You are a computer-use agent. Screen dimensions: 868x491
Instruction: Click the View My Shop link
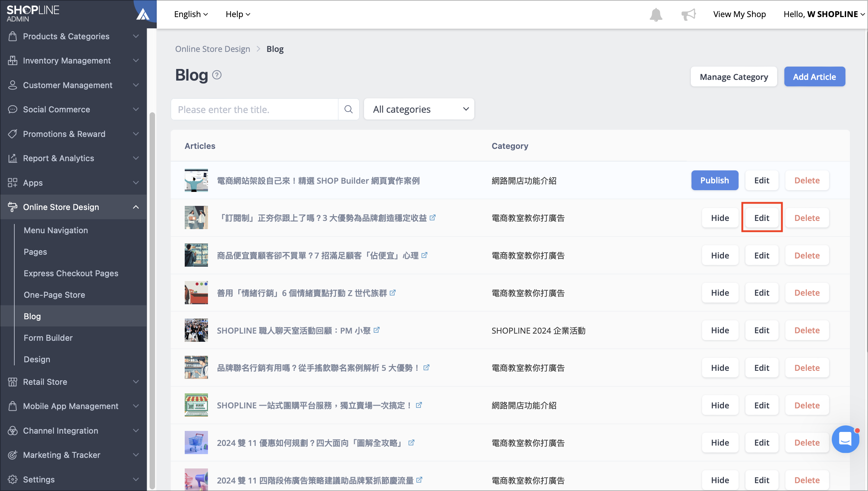click(739, 14)
